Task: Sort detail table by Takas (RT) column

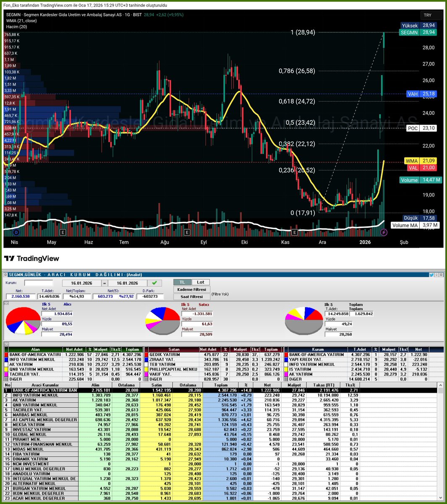Action: 323,385
